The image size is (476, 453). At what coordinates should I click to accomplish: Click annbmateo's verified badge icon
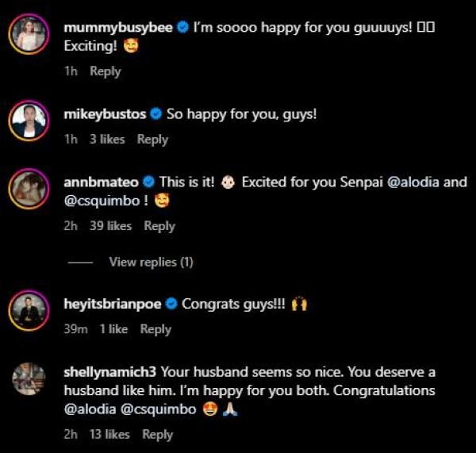point(149,182)
